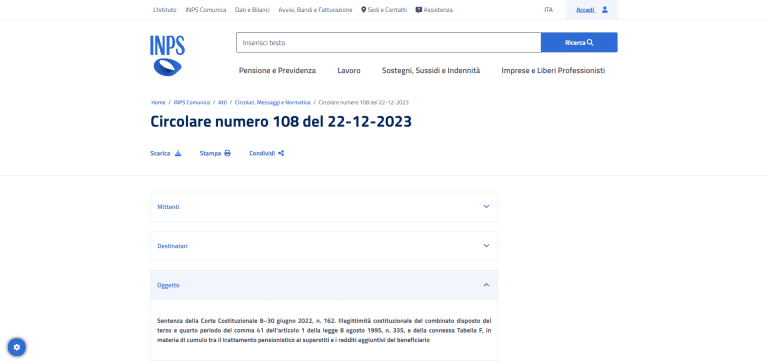Click the Assistenza chat icon
768x364 pixels.
point(418,10)
